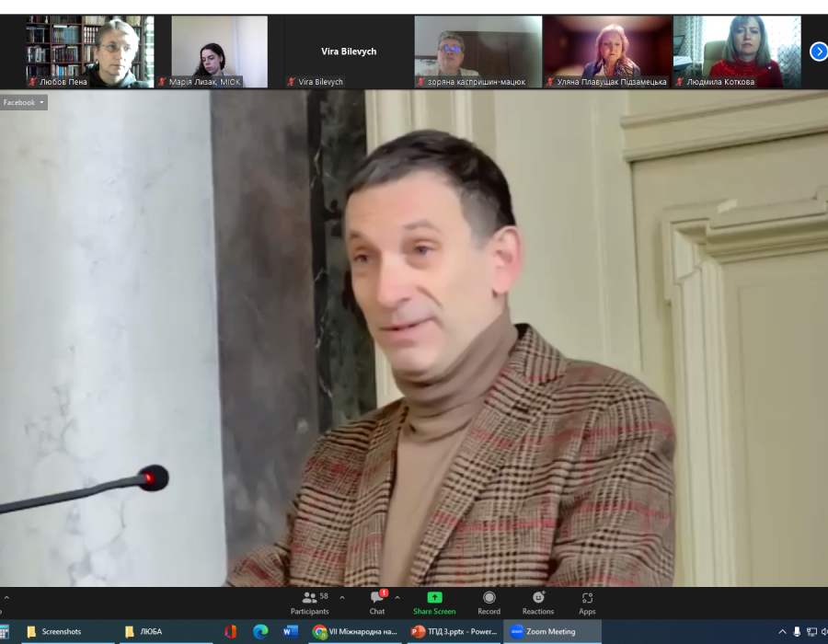The width and height of the screenshot is (828, 644).
Task: Open the Facebook live stream dropdown
Action: coord(24,102)
